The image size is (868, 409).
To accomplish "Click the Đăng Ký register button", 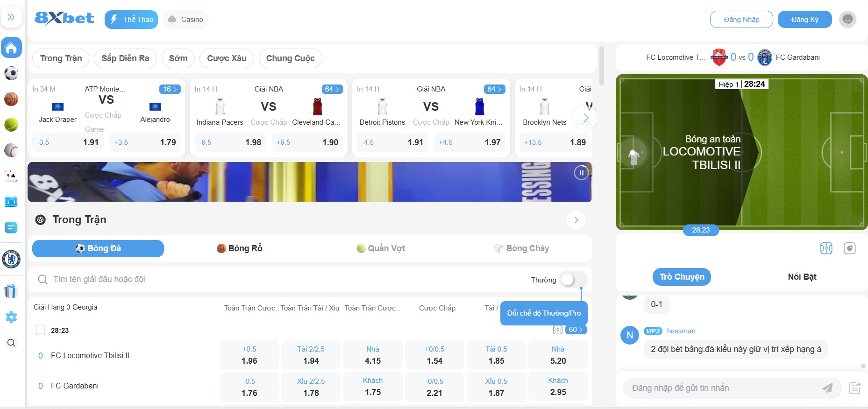I will [804, 20].
